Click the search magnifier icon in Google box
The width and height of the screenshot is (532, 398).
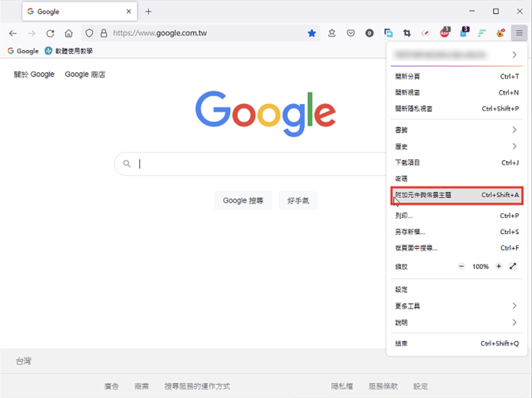click(x=127, y=164)
